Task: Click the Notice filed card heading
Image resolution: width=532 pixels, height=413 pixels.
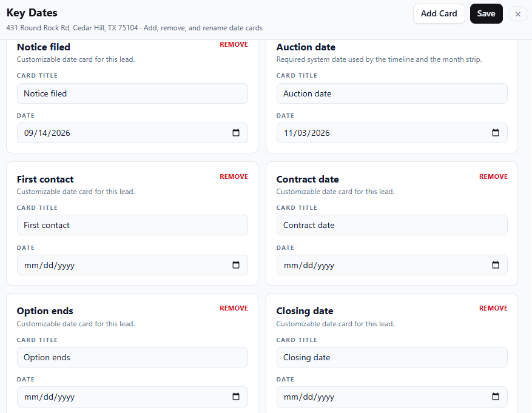Action: (44, 47)
